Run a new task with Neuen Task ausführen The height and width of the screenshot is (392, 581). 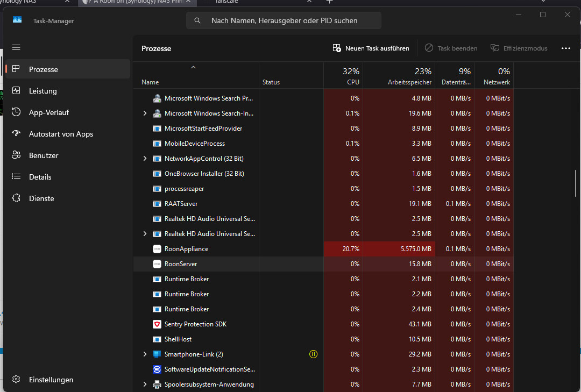[x=371, y=48]
